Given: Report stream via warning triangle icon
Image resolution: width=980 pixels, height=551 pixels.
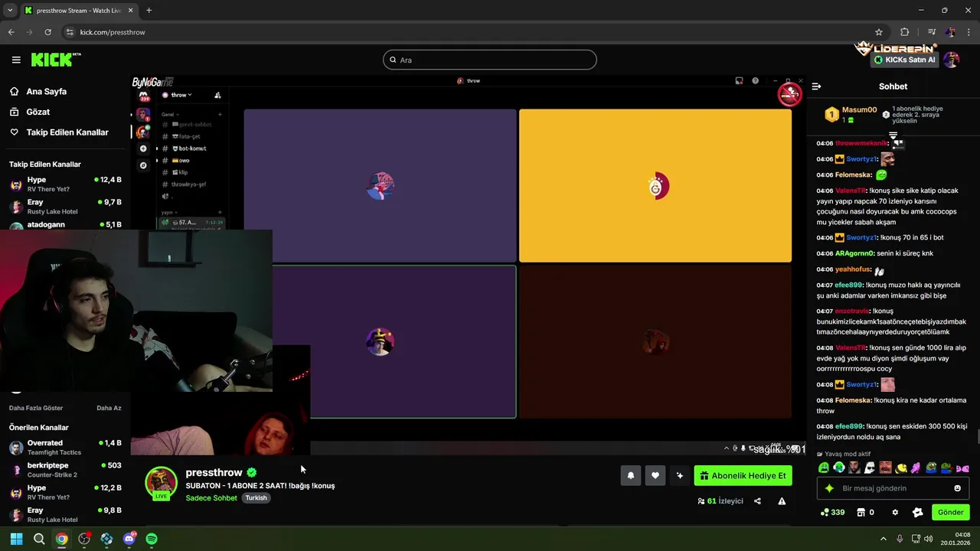Looking at the screenshot, I should click(782, 501).
